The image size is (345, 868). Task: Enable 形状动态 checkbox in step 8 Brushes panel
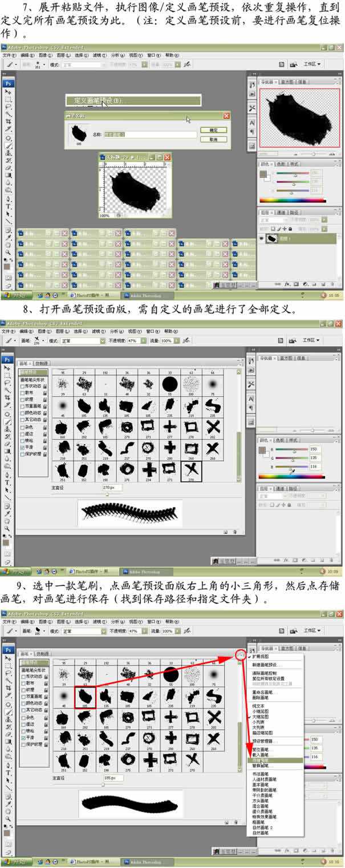pos(22,386)
